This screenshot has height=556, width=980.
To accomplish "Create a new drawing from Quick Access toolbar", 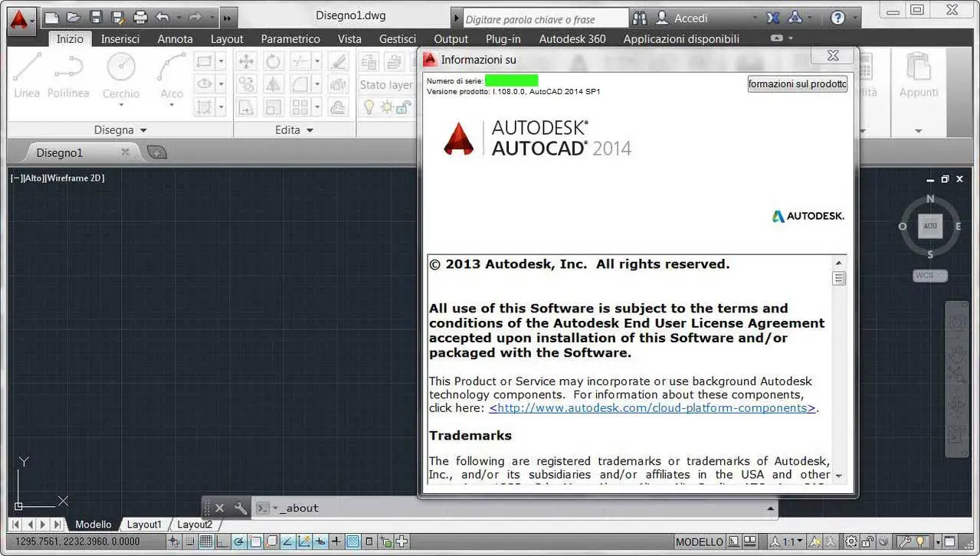I will pyautogui.click(x=51, y=17).
